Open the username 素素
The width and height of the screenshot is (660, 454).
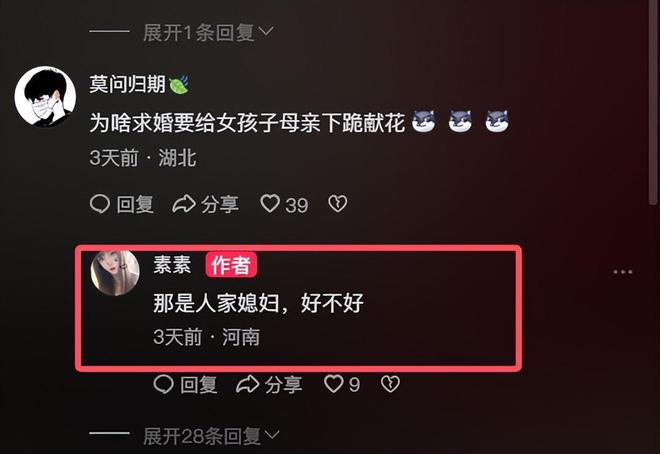click(x=172, y=265)
